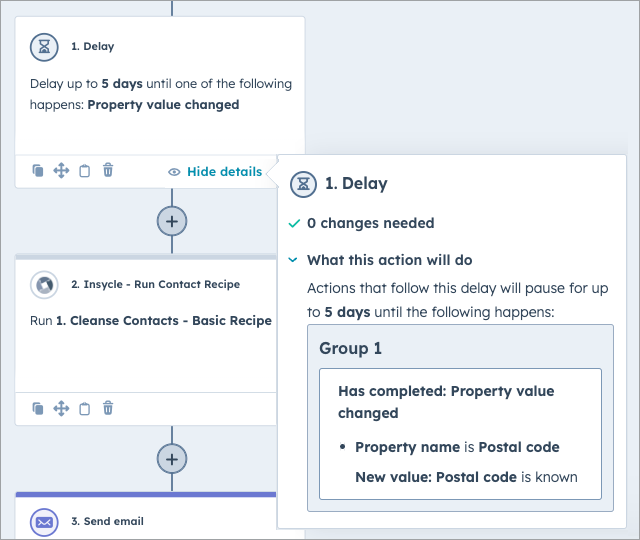The image size is (640, 540).
Task: Click the 1. Delay card title
Action: [93, 47]
